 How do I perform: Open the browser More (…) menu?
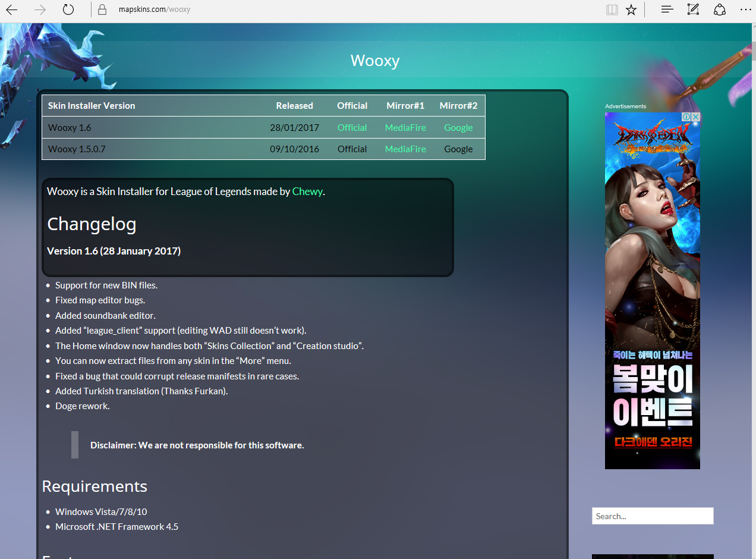point(745,10)
